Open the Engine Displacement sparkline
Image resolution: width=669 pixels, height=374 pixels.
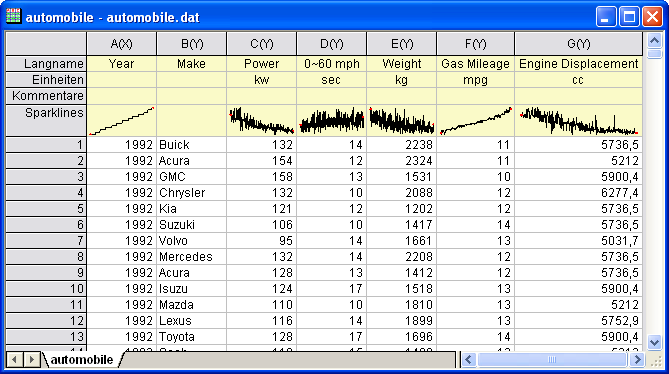(579, 121)
